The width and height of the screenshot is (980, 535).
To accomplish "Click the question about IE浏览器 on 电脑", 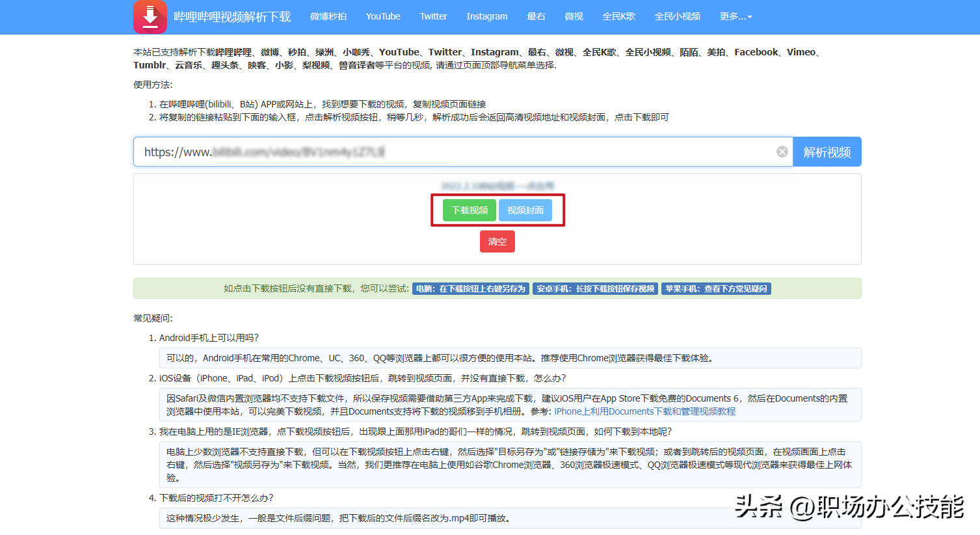I will point(416,432).
